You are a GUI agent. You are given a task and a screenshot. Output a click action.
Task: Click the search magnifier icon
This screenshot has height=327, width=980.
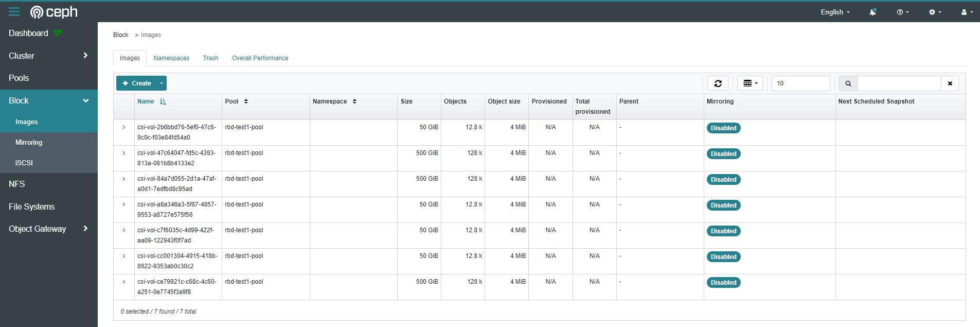point(848,83)
